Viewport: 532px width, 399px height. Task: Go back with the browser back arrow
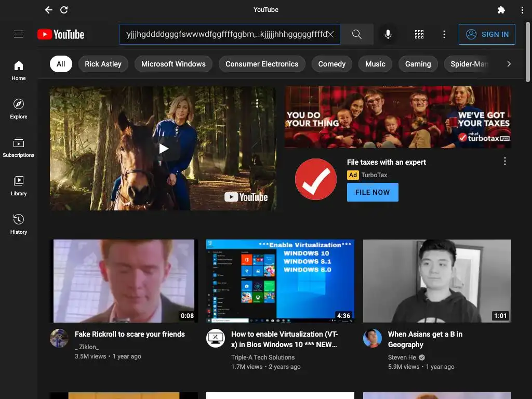(x=48, y=10)
